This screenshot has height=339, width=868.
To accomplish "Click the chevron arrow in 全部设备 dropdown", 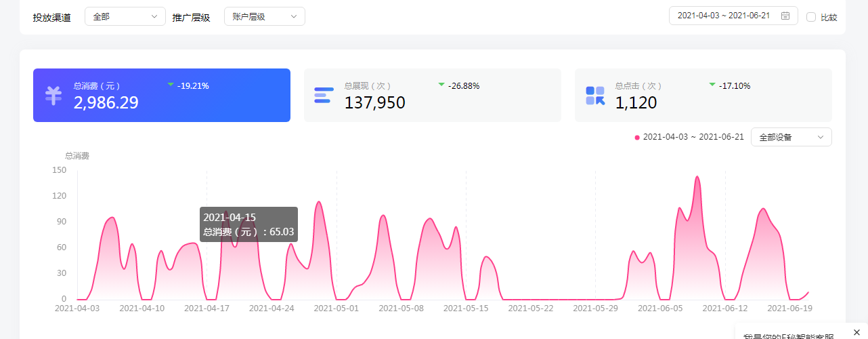I will [x=821, y=137].
